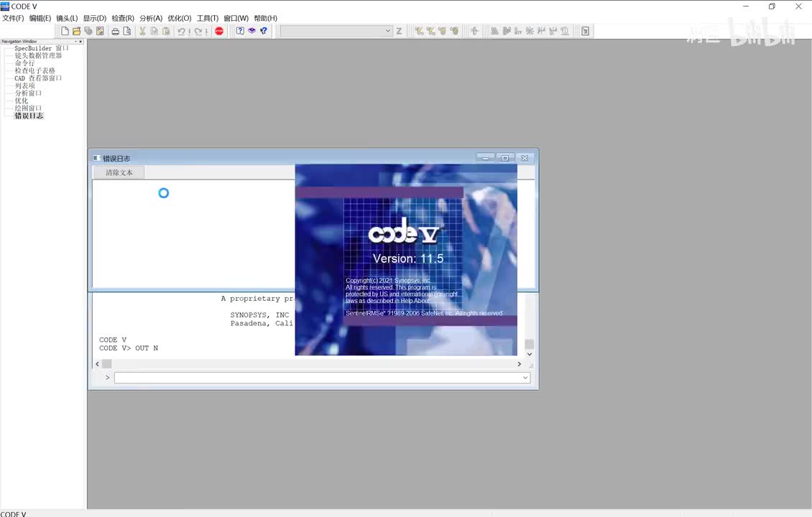
Task: Click the Copy icon in toolbar
Action: (x=154, y=31)
